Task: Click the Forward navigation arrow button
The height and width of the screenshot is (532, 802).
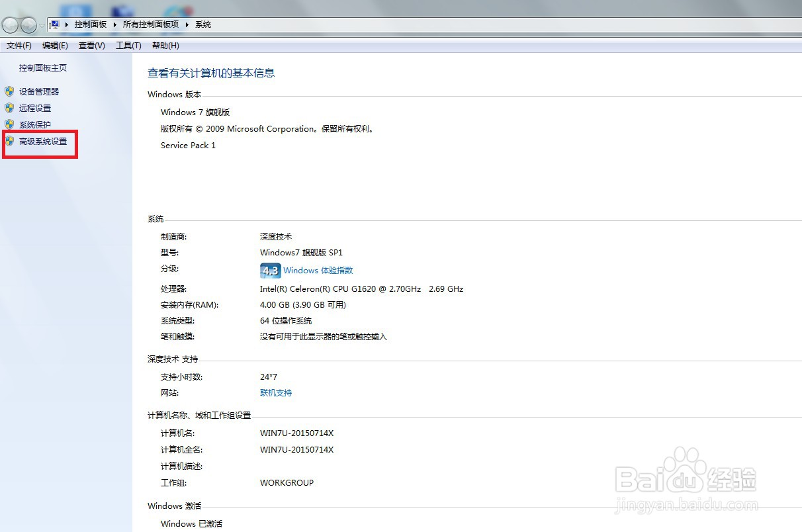Action: (x=28, y=25)
